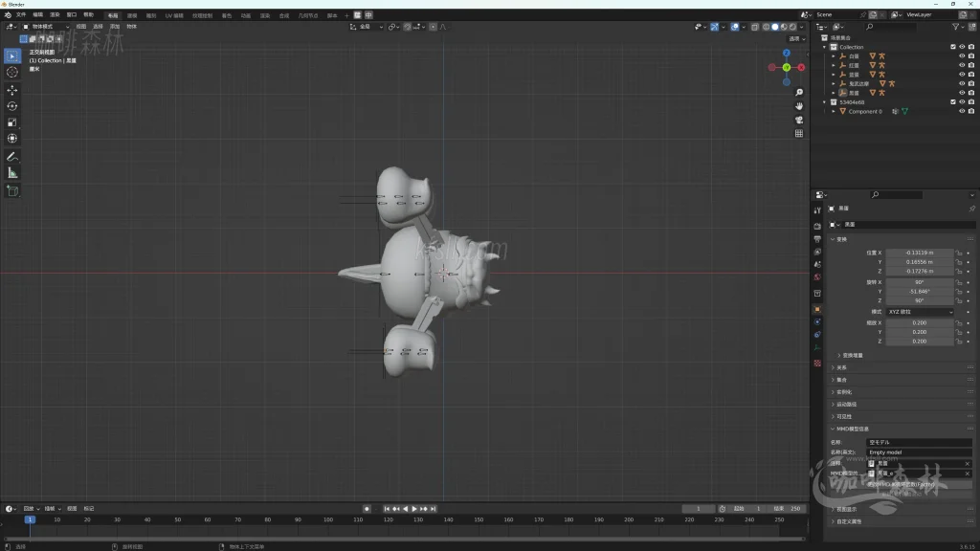Click the viewport zoom magnifier icon
Image resolution: width=980 pixels, height=551 pixels.
point(799,92)
